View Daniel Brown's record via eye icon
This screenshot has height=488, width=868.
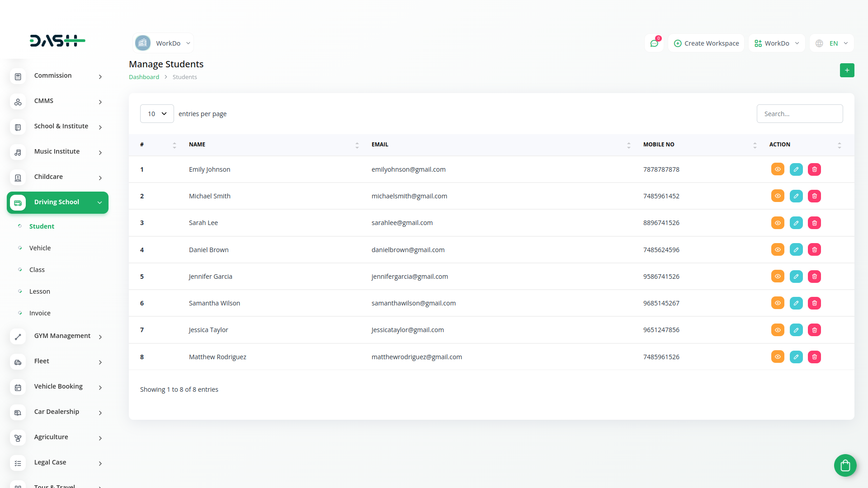point(778,249)
